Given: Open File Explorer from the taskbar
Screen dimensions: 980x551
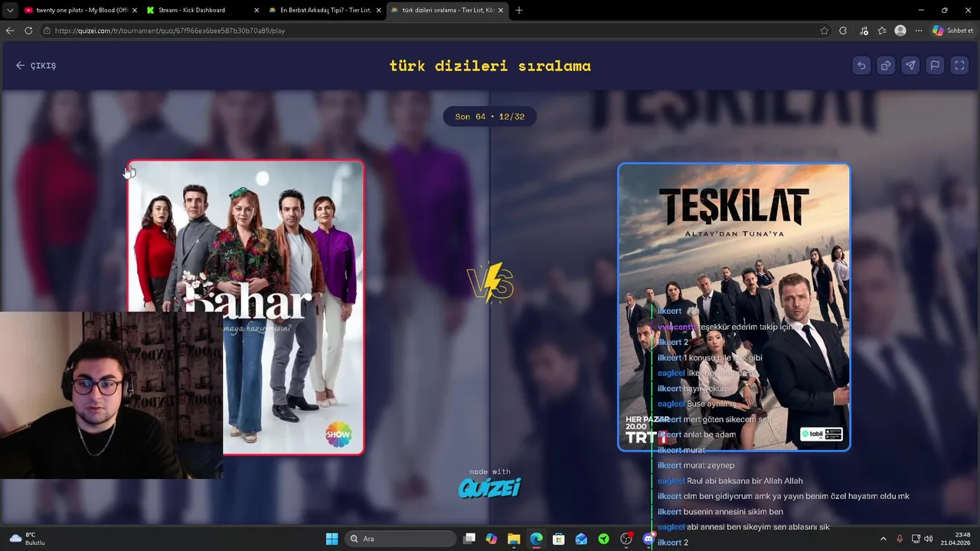Looking at the screenshot, I should [x=514, y=539].
